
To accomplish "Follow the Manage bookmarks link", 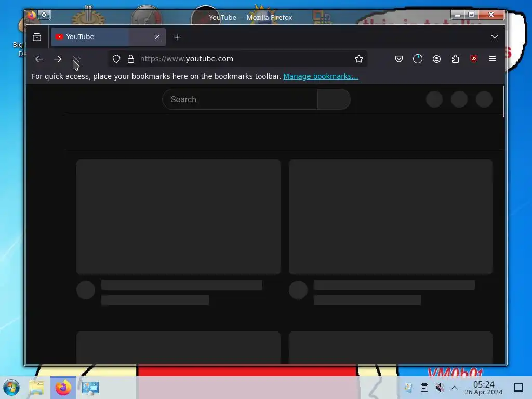I will 321,77.
